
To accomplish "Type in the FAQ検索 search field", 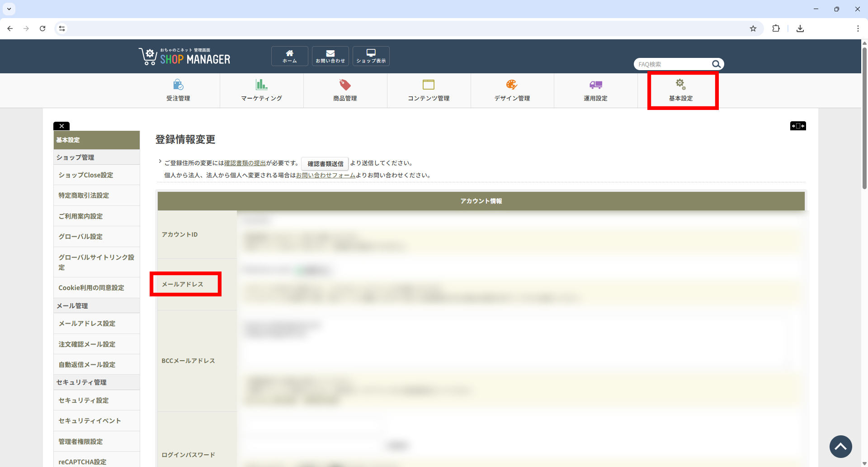I will (672, 64).
